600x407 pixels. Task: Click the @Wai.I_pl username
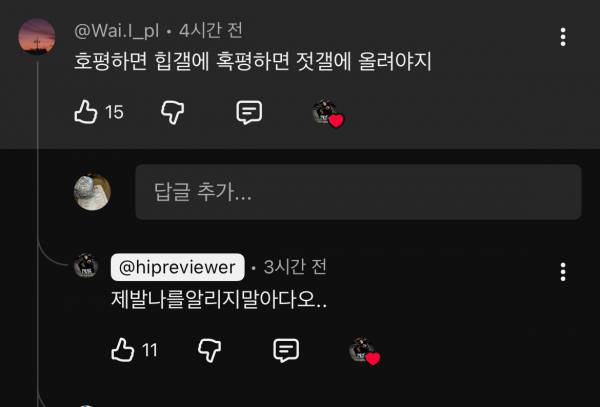point(116,31)
